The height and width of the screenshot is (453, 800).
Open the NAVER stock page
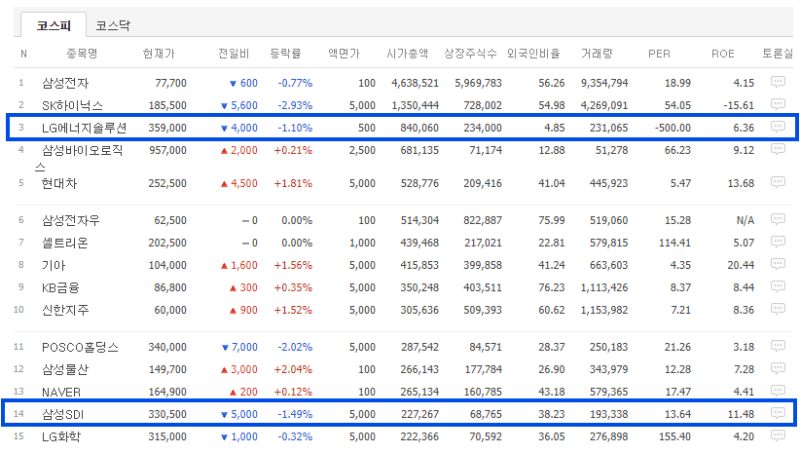(61, 392)
